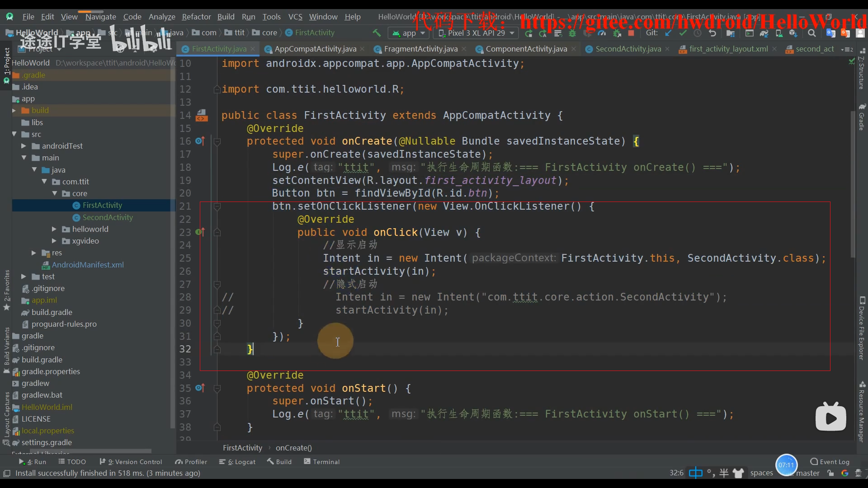The height and width of the screenshot is (488, 868).
Task: Open the app run configuration dropdown
Action: [x=409, y=33]
